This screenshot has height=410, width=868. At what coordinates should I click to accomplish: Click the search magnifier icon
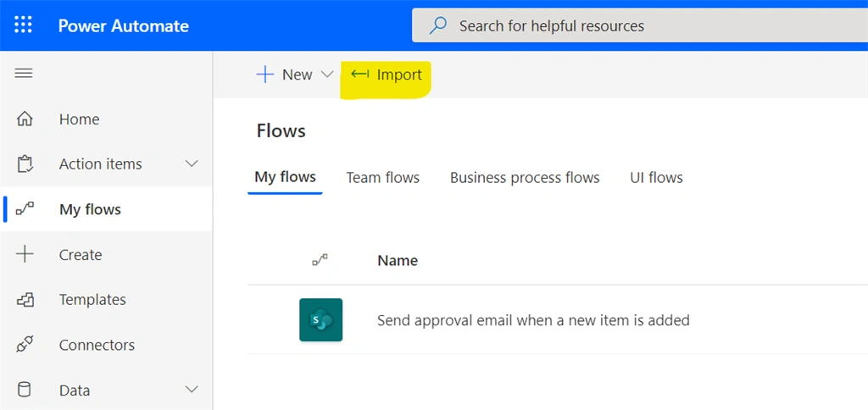point(438,25)
